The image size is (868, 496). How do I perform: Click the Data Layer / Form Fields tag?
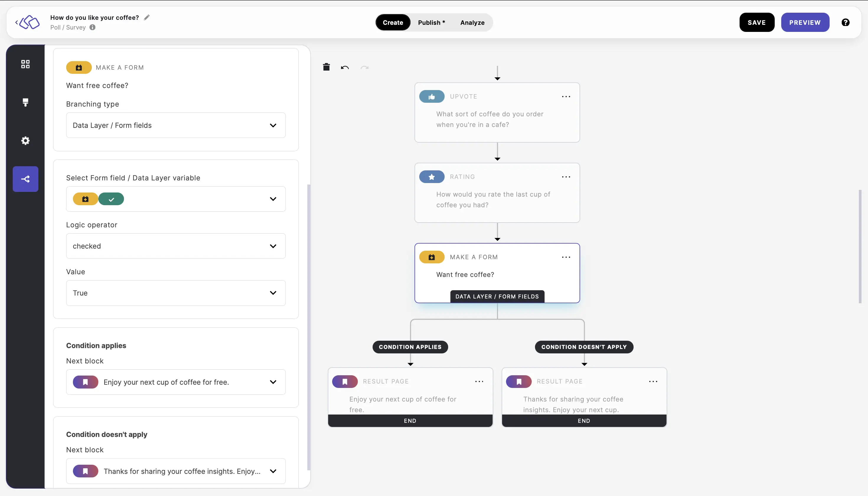[497, 296]
